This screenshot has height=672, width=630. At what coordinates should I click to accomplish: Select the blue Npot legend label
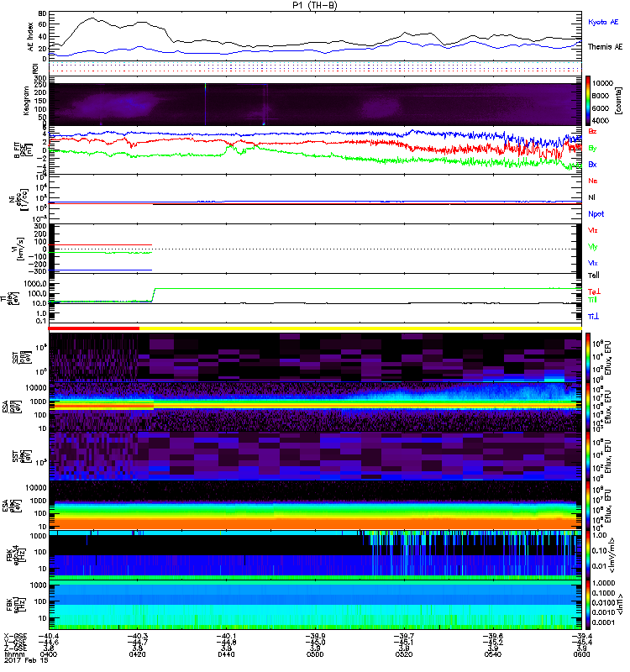point(596,214)
